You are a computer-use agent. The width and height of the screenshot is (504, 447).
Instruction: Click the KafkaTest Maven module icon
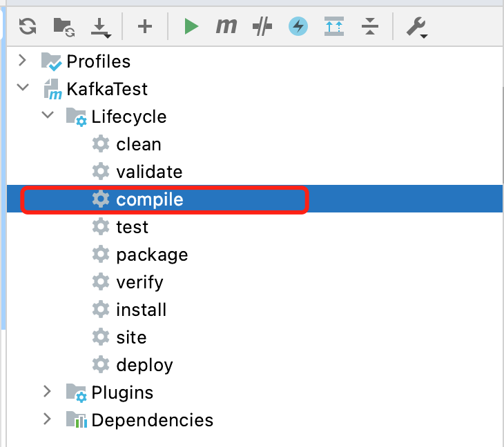click(x=52, y=89)
